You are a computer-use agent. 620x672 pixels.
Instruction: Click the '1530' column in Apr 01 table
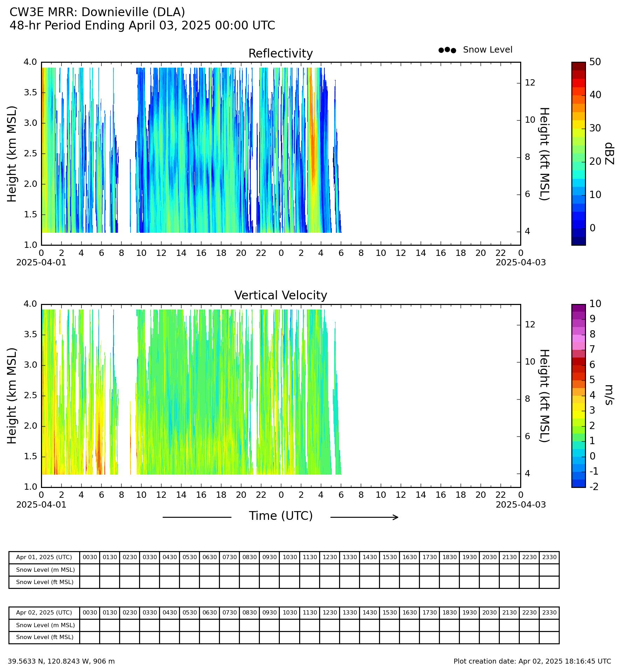pyautogui.click(x=390, y=557)
